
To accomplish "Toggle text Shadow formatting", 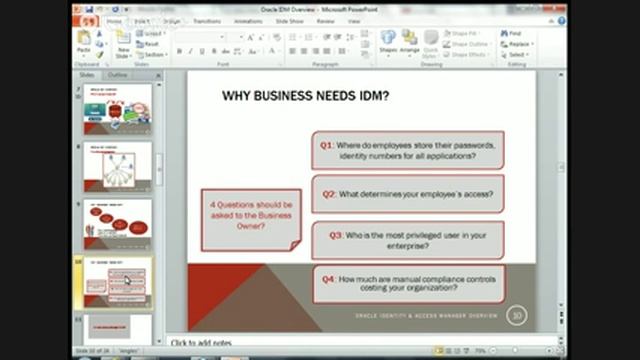I will pos(214,51).
